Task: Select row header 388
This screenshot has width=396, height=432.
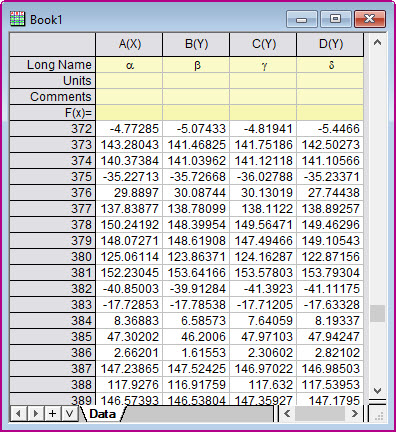Action: point(53,385)
